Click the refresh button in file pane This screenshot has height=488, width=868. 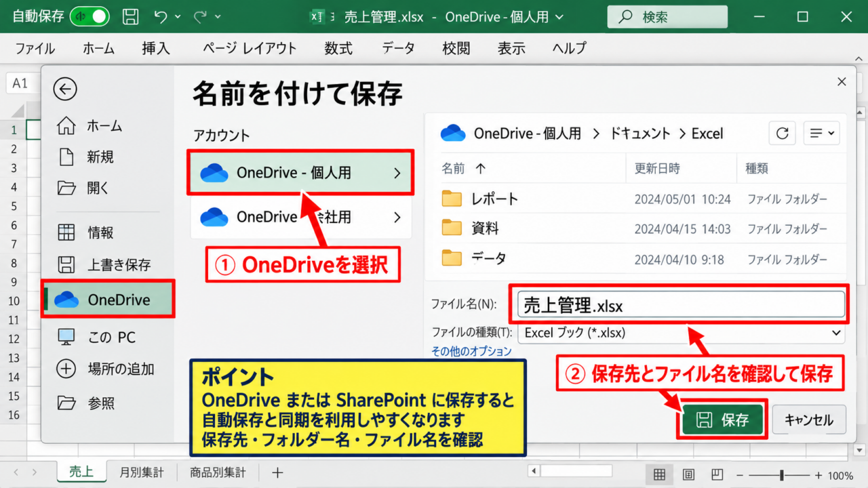coord(782,134)
